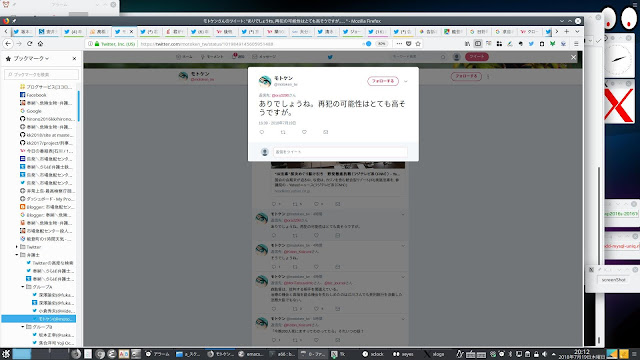Click the Pocket save icon
This screenshot has width=640, height=360.
pos(409,44)
